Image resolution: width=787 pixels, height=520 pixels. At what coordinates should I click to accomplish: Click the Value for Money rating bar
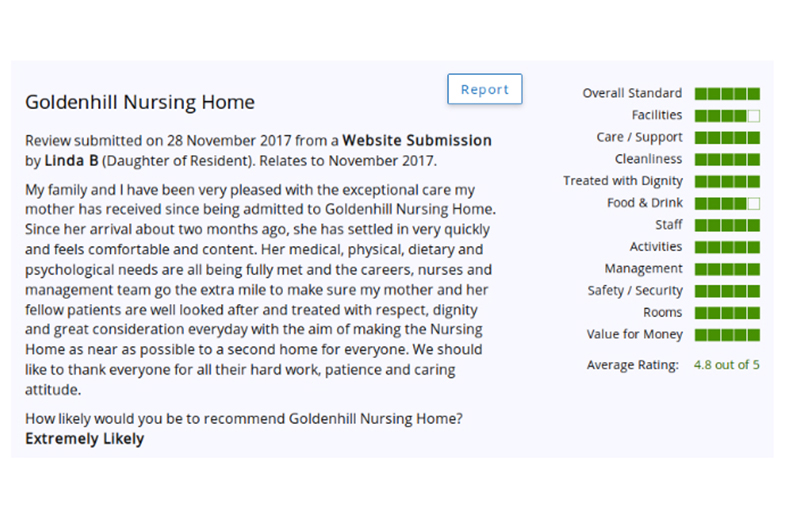coord(727,336)
